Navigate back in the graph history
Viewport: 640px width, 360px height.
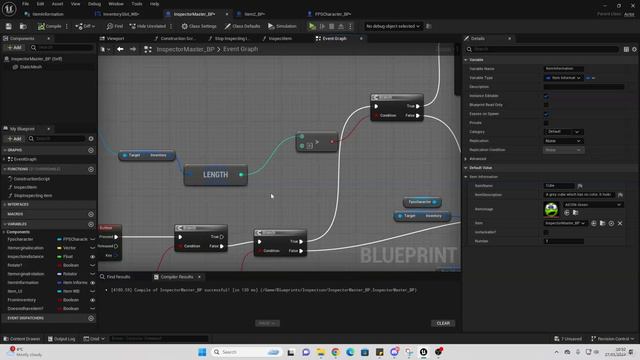(120, 49)
